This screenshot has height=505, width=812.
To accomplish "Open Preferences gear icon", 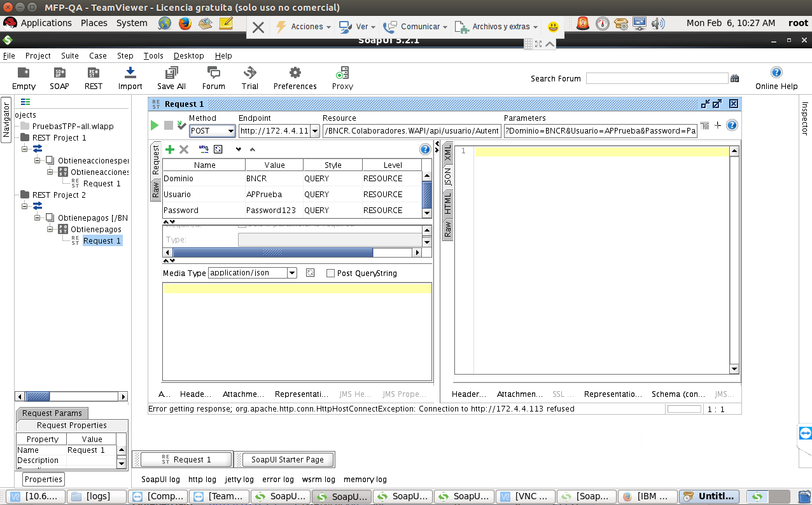I will (x=295, y=78).
